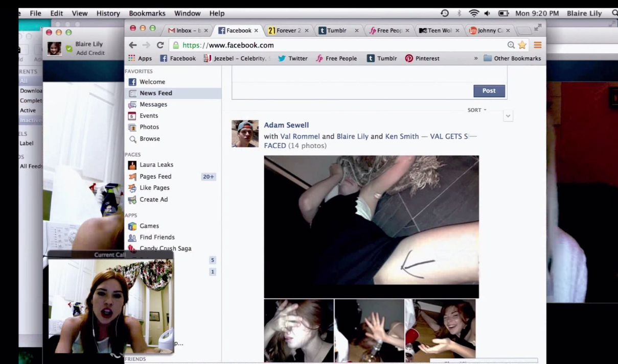
Task: Open Laura Leaks page in sidebar
Action: point(156,165)
